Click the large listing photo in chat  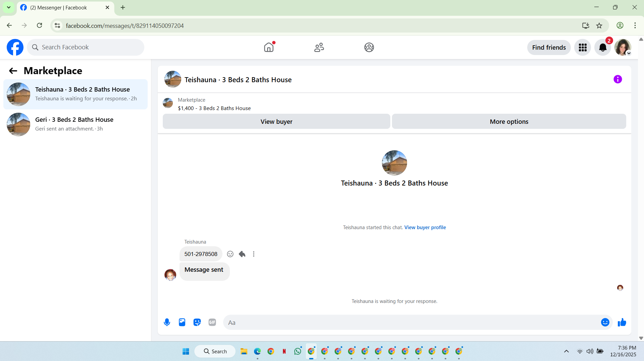(394, 163)
